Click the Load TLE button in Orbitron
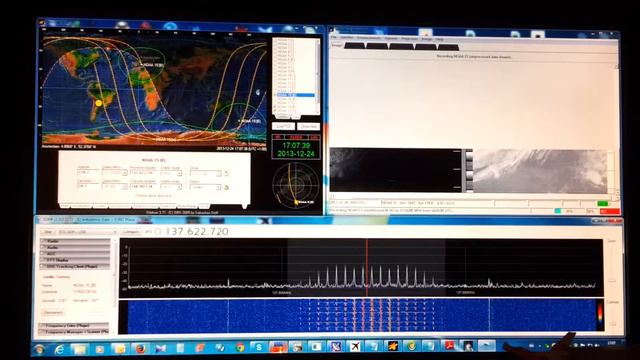Screen dimensions: 640x360 283,126
